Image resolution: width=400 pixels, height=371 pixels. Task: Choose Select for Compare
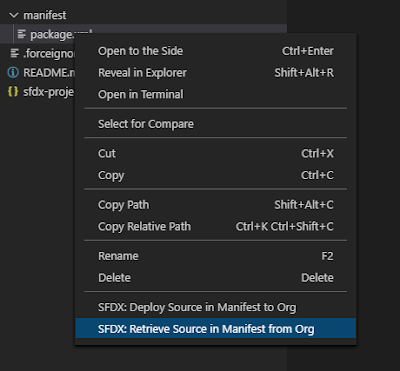click(x=216, y=124)
